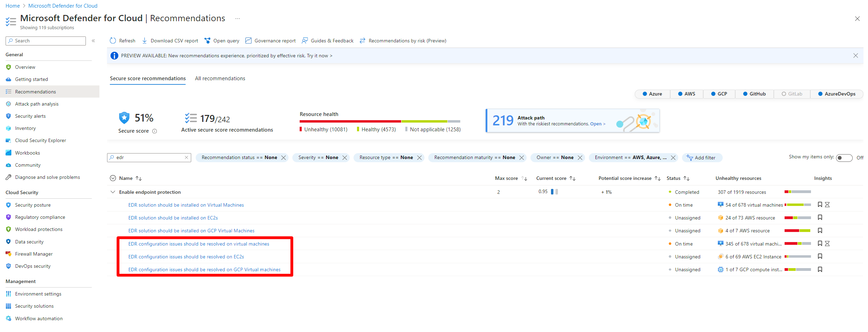Toggle Show my items only switch
Viewport: 868px width, 332px height.
844,158
